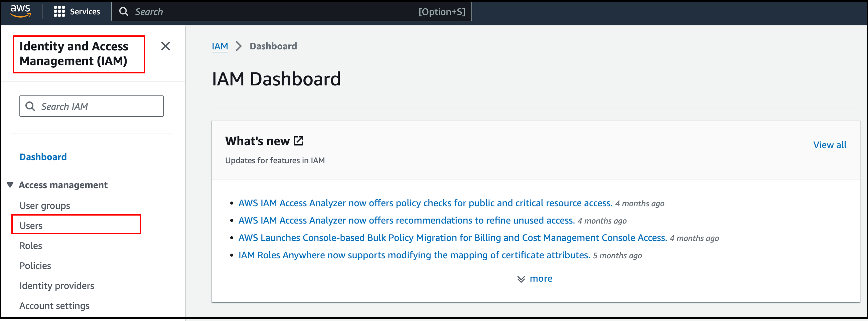Open Dashboard in the sidebar
The width and height of the screenshot is (868, 321).
(x=43, y=157)
